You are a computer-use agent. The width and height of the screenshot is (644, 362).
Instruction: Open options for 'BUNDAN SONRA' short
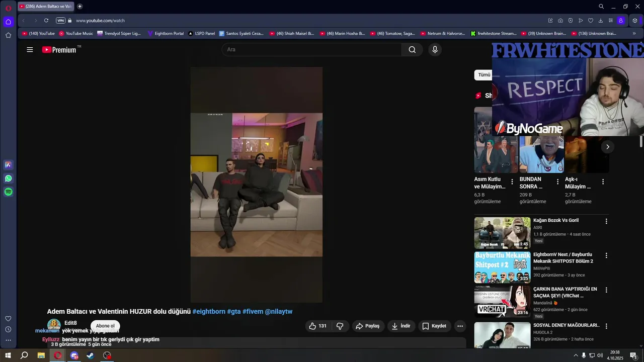(x=557, y=182)
